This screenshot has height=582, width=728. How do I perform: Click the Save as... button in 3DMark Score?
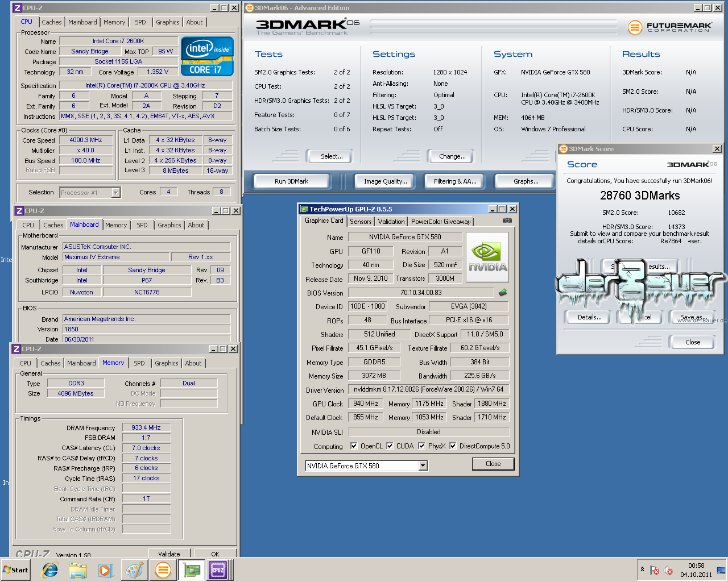coord(692,317)
